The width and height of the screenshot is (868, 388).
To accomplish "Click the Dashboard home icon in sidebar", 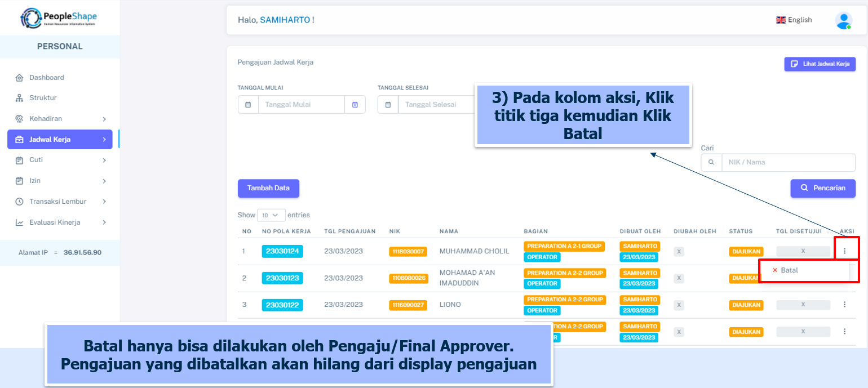I will click(19, 78).
